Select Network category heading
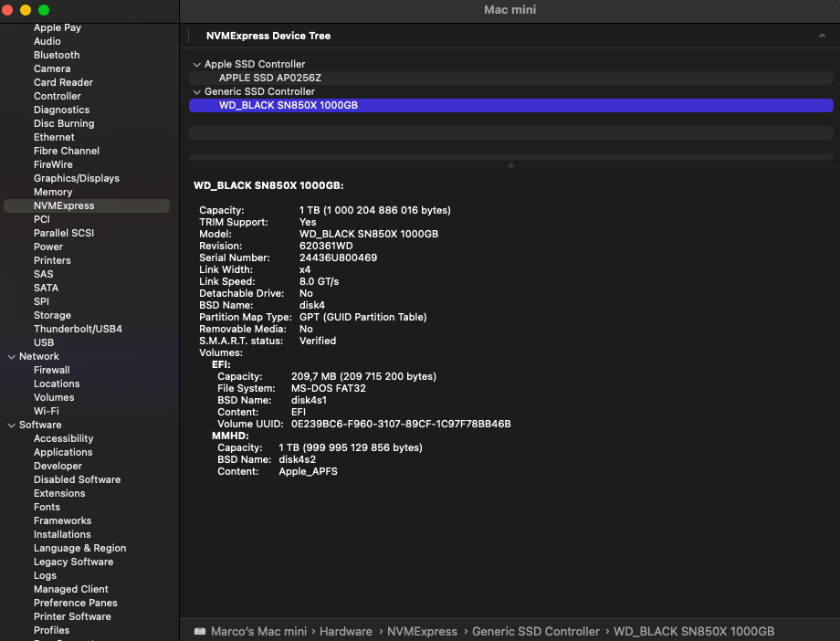Screen dimensions: 840x641 [39, 356]
